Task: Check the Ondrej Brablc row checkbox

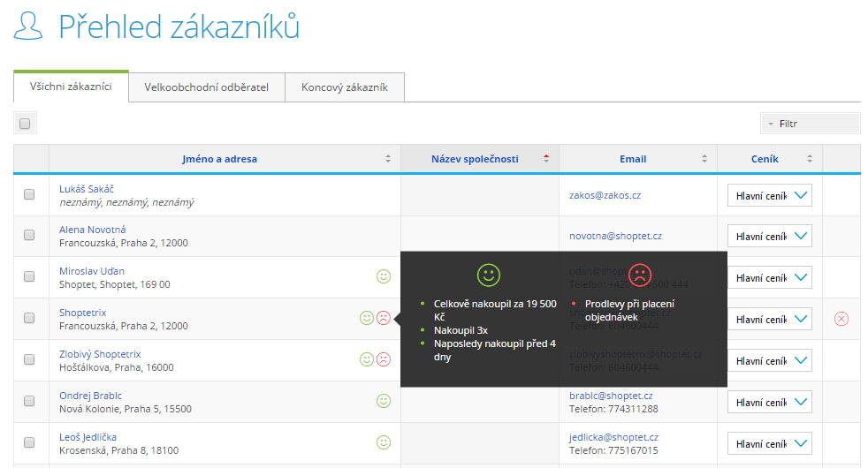Action: point(29,401)
